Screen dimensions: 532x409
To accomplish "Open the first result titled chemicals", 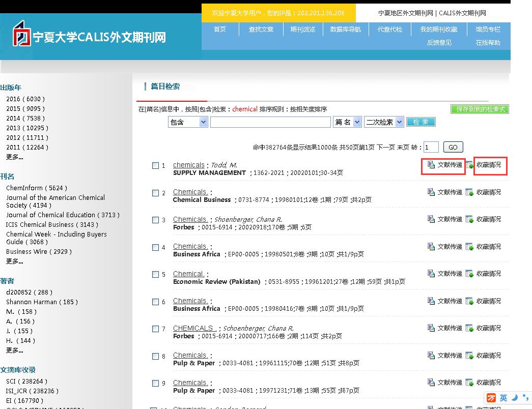I will coord(189,165).
